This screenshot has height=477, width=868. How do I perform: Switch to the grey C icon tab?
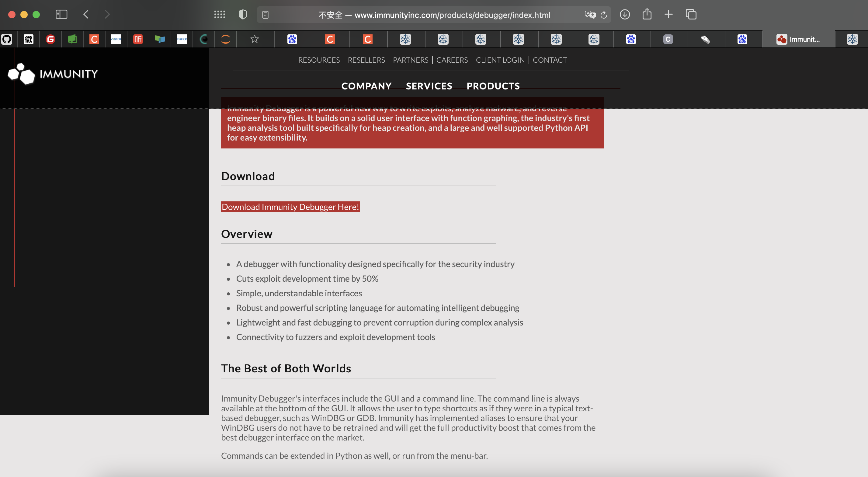[x=668, y=39]
